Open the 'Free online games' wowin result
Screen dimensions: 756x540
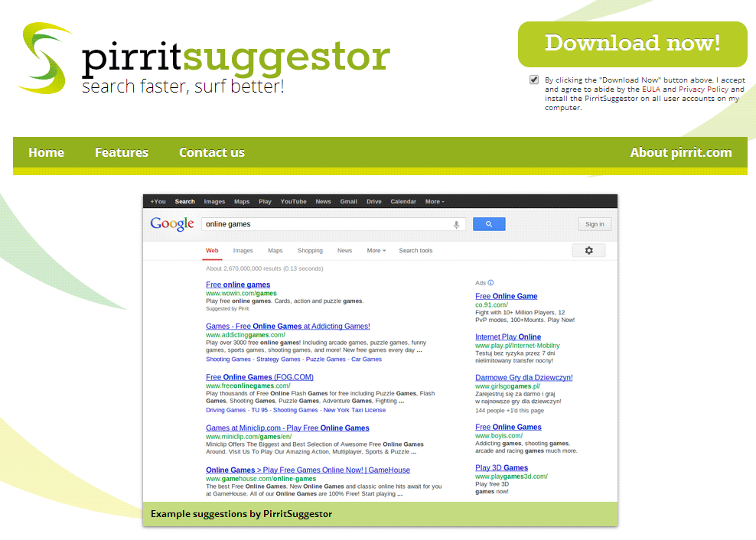point(238,285)
